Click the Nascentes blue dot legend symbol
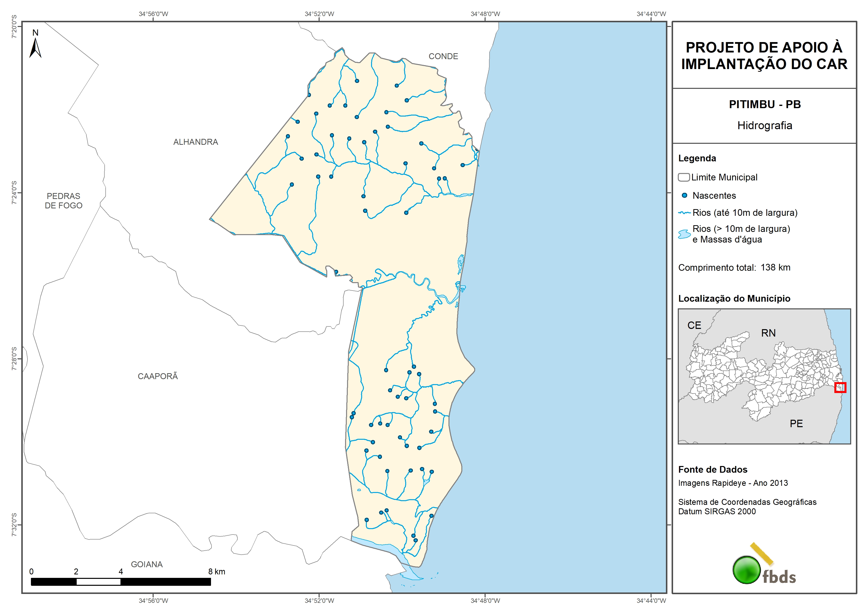This screenshot has height=614, width=868. tap(684, 196)
